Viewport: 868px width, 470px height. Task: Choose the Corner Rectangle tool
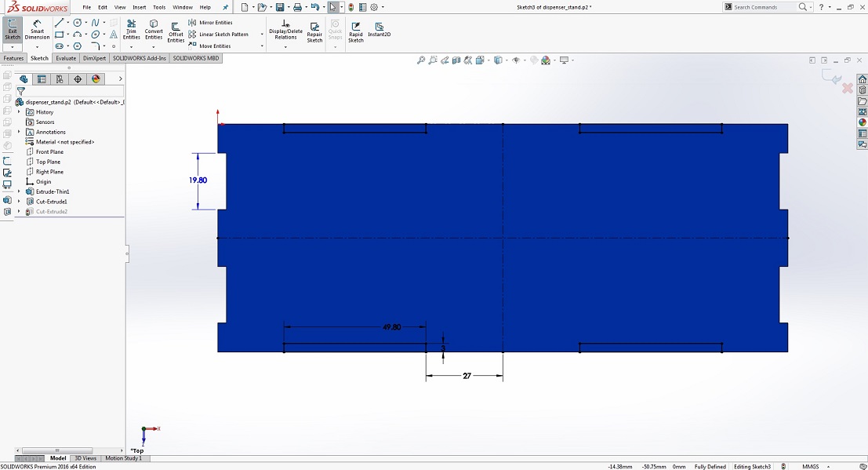click(x=60, y=35)
